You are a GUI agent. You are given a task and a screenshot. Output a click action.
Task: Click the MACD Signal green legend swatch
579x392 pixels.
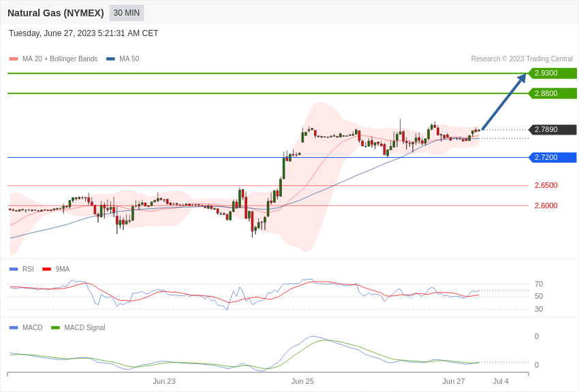click(x=55, y=327)
